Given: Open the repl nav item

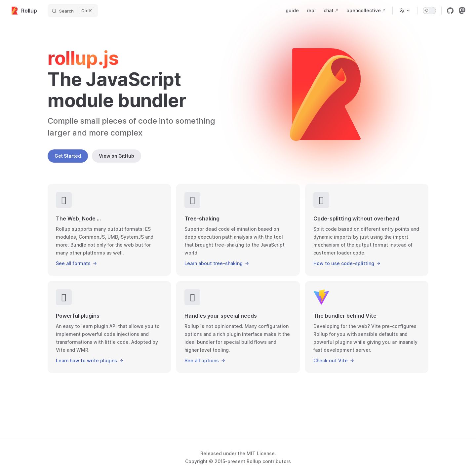Looking at the screenshot, I should (x=311, y=11).
